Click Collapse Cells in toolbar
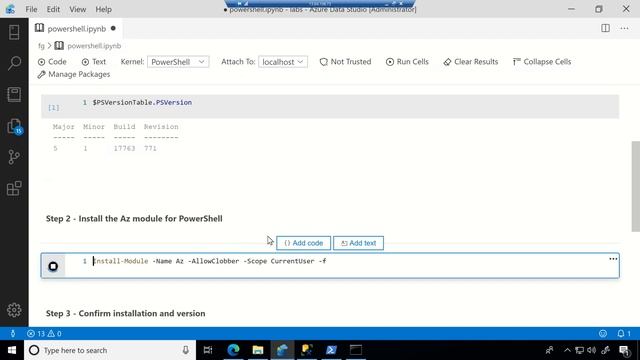Screen dimensions: 640x360 coord(542,62)
